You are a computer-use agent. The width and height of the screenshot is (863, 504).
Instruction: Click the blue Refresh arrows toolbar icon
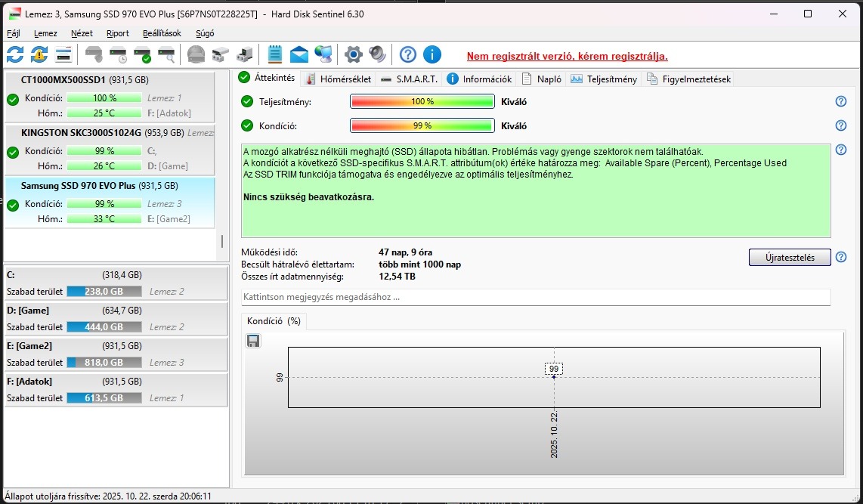(15, 54)
